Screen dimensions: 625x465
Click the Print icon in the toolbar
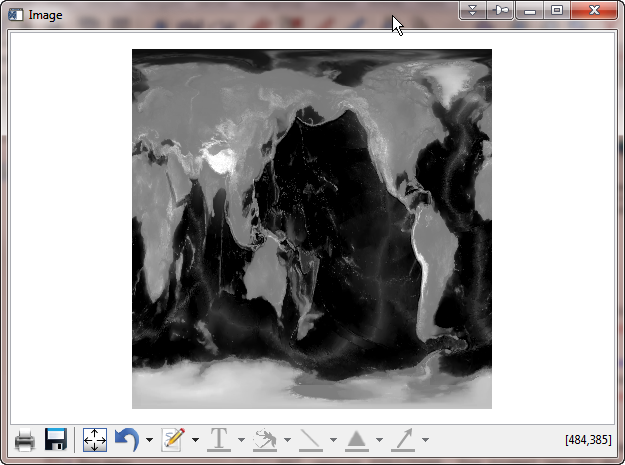(x=25, y=440)
